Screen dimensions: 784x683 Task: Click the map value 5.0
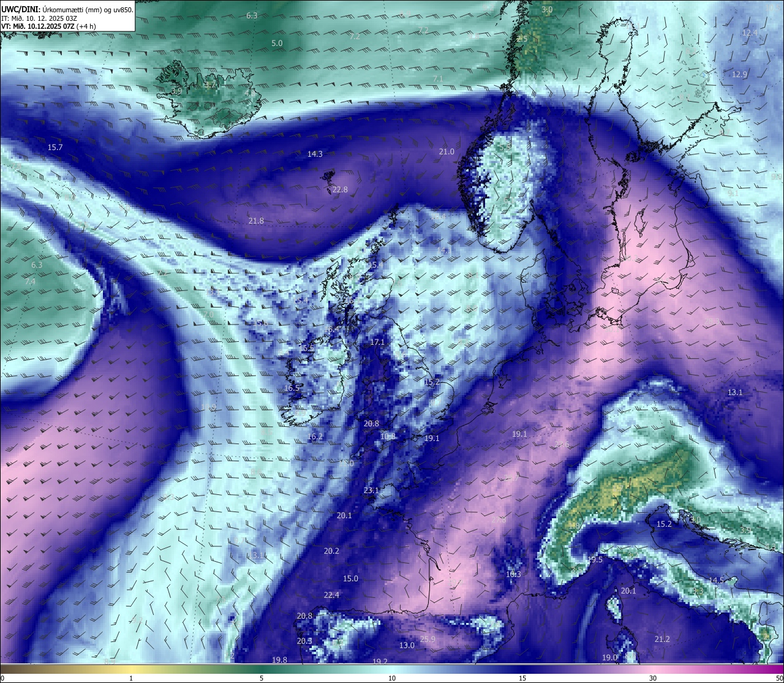(277, 43)
